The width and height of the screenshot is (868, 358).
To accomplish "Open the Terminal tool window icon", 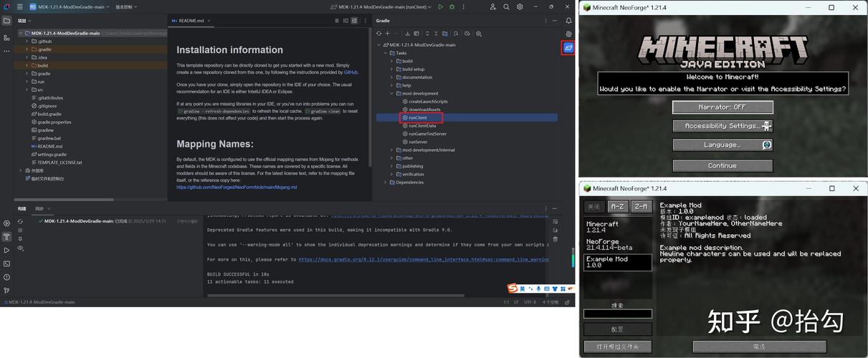I will [6, 263].
